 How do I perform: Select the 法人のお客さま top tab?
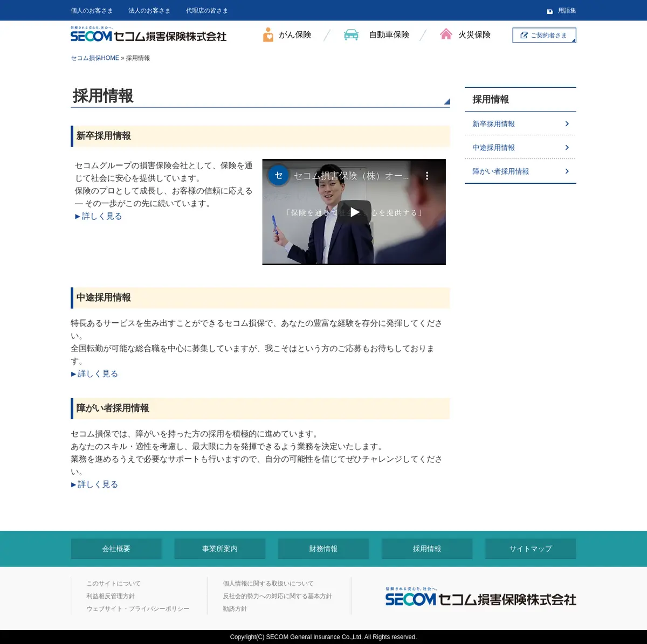coord(149,11)
